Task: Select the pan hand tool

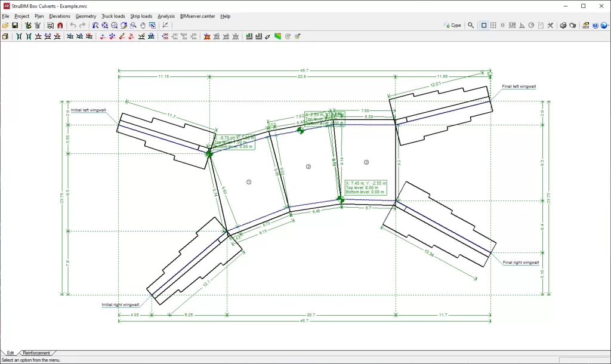Action: pos(143,26)
